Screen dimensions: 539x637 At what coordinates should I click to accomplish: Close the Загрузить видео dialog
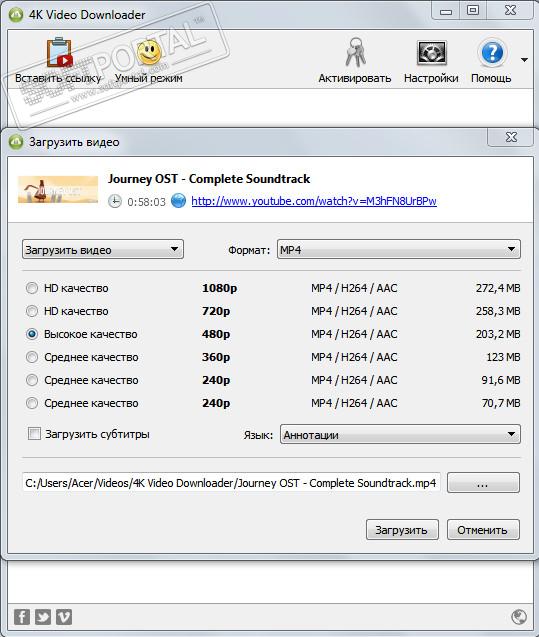(x=511, y=137)
